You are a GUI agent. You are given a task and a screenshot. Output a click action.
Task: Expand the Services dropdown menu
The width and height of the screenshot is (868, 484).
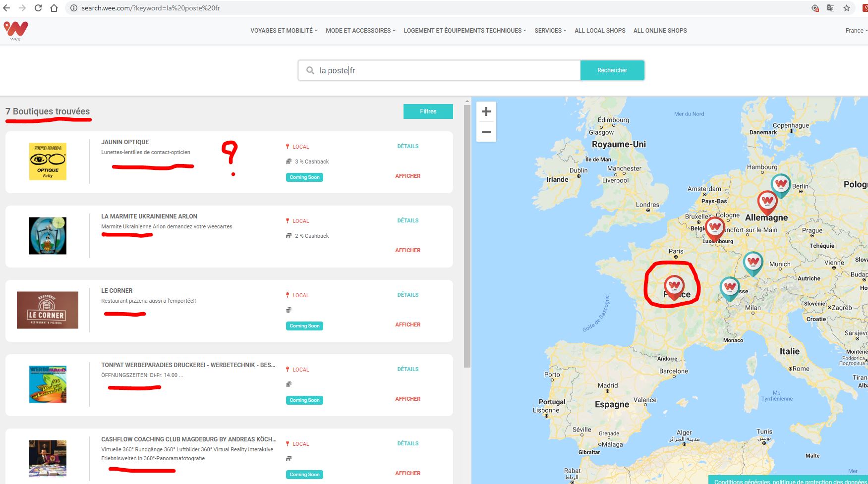pyautogui.click(x=550, y=31)
